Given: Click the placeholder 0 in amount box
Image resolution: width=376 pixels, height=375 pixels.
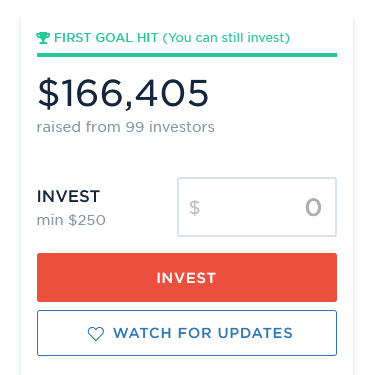Looking at the screenshot, I should tap(313, 207).
